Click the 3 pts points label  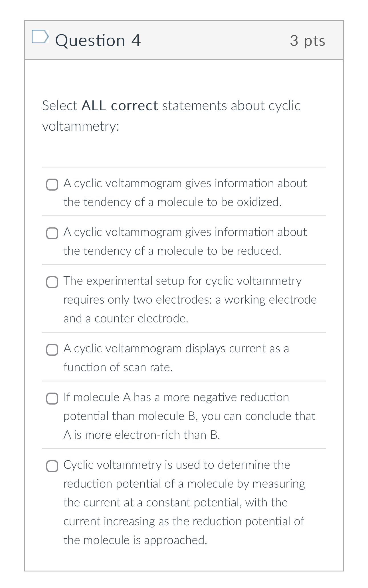click(x=307, y=41)
